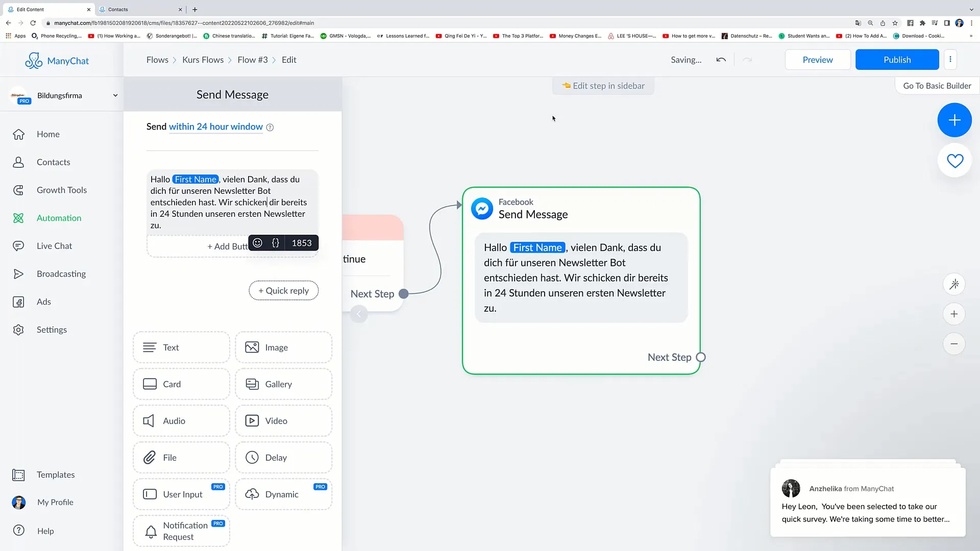
Task: Open within 24 hour window option
Action: [215, 127]
